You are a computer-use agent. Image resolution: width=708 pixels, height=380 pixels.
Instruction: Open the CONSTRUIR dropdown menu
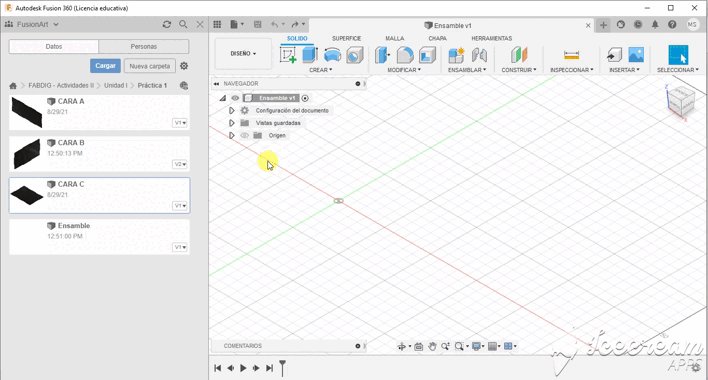[x=519, y=70]
